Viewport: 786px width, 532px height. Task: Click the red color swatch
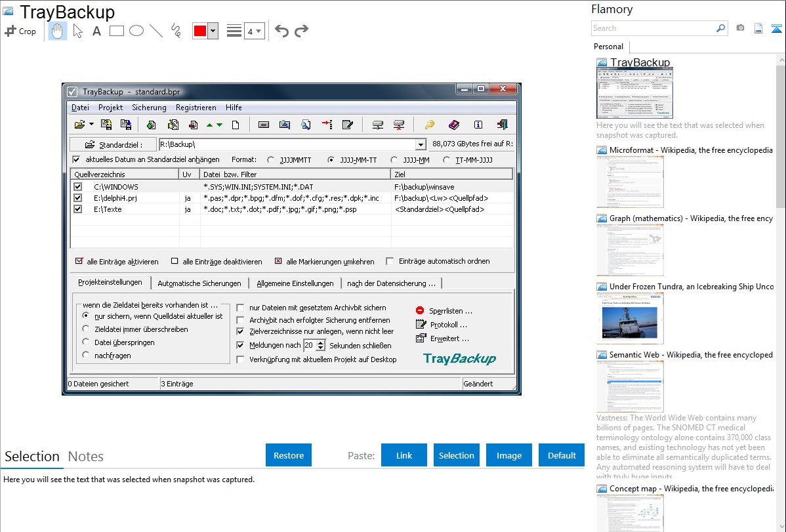point(200,31)
